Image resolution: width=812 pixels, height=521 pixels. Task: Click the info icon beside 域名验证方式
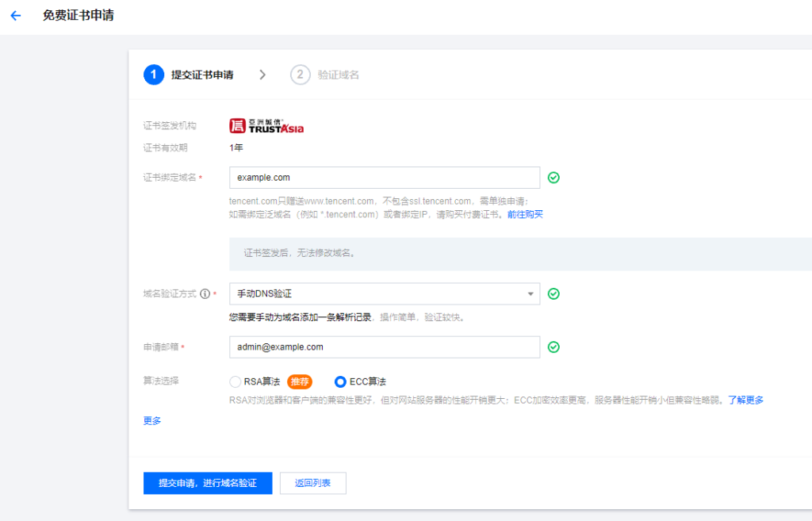205,294
